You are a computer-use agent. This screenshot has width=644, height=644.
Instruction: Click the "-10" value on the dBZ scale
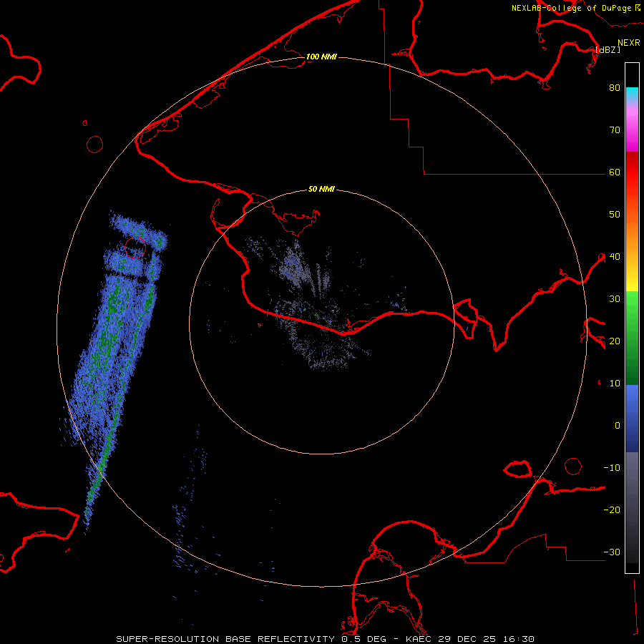pyautogui.click(x=612, y=468)
